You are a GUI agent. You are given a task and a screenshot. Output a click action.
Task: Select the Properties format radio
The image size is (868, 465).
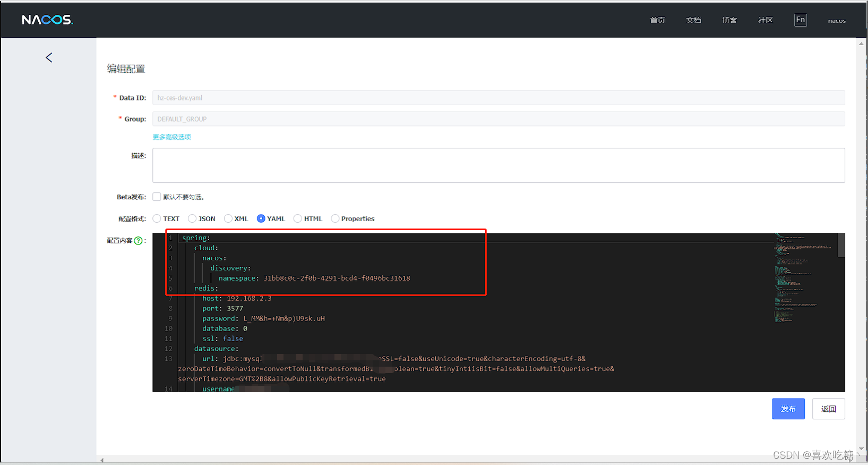[x=335, y=218]
